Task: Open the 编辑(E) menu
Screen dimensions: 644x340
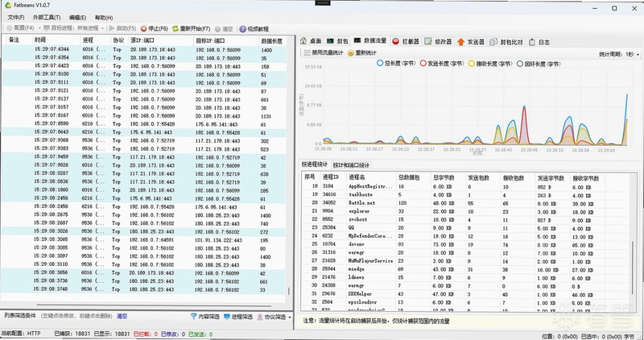Action: [77, 18]
